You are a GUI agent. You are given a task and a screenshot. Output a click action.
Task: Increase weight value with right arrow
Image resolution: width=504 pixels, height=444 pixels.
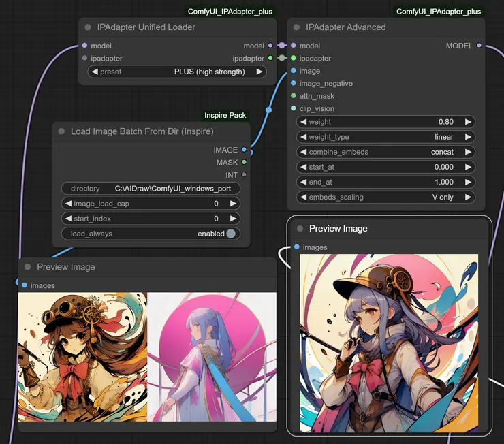[x=468, y=122]
